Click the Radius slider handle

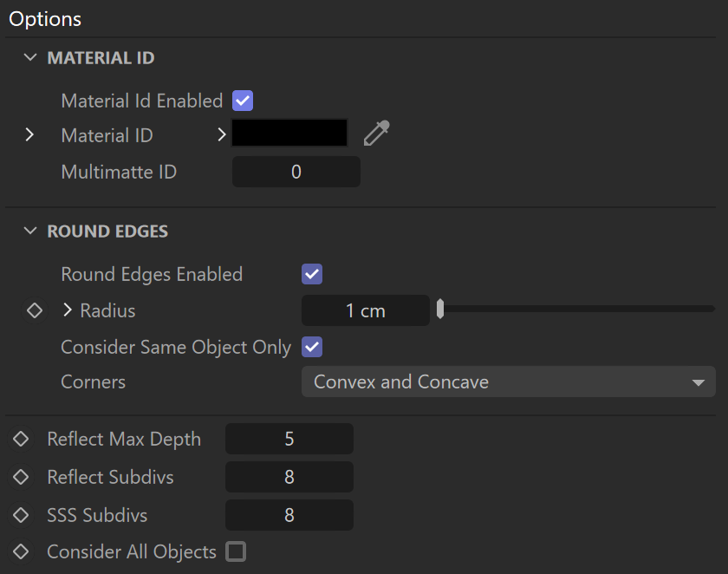pyautogui.click(x=440, y=309)
